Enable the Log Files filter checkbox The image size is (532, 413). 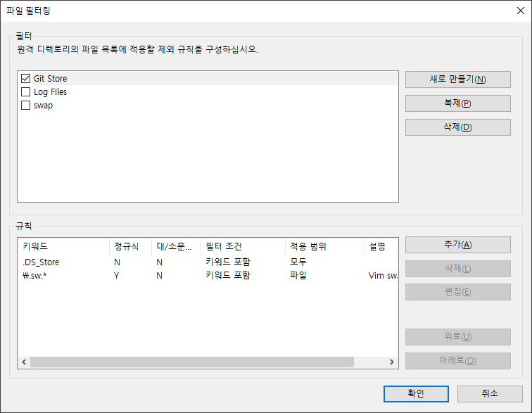coord(26,92)
